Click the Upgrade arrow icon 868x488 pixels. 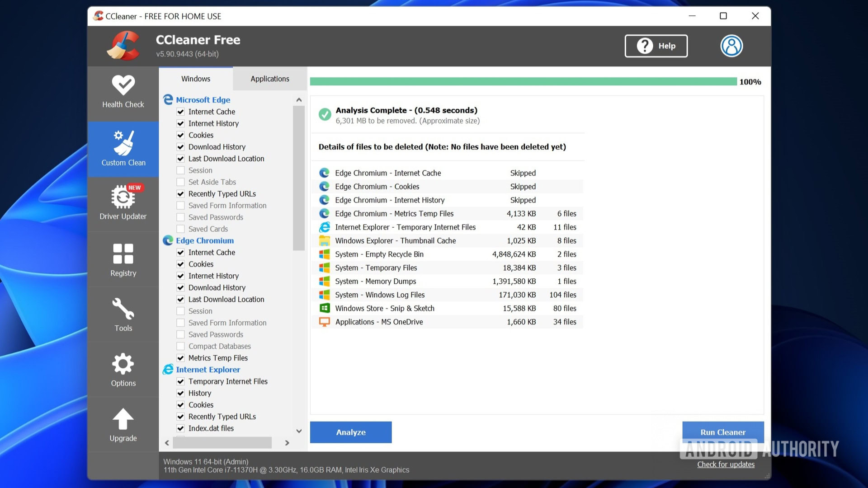click(x=123, y=419)
